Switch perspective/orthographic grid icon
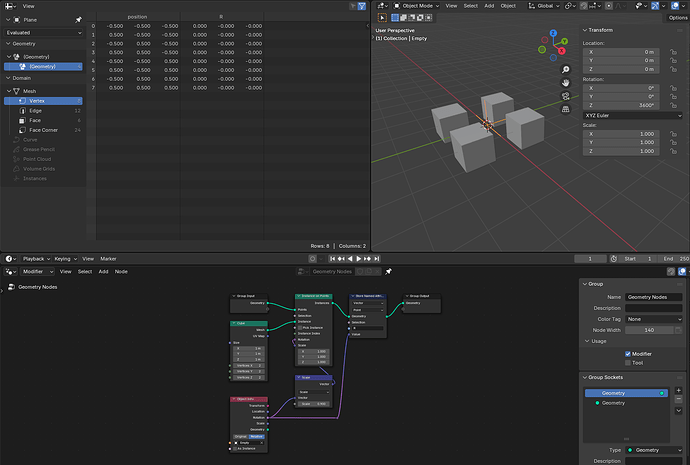 point(565,109)
